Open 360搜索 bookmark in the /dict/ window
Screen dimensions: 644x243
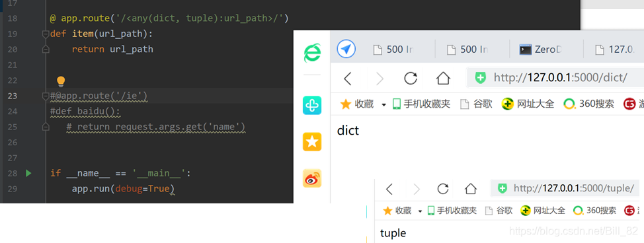(x=588, y=104)
